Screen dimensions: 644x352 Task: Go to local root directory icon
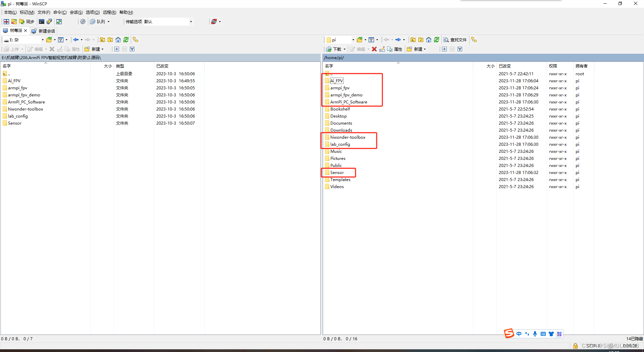[110, 40]
